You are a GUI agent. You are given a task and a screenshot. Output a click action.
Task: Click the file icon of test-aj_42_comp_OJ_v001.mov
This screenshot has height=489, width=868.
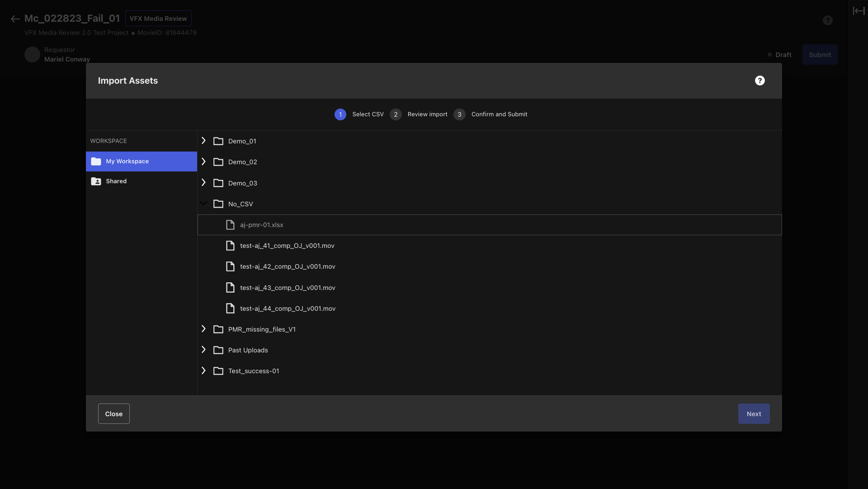(x=230, y=266)
